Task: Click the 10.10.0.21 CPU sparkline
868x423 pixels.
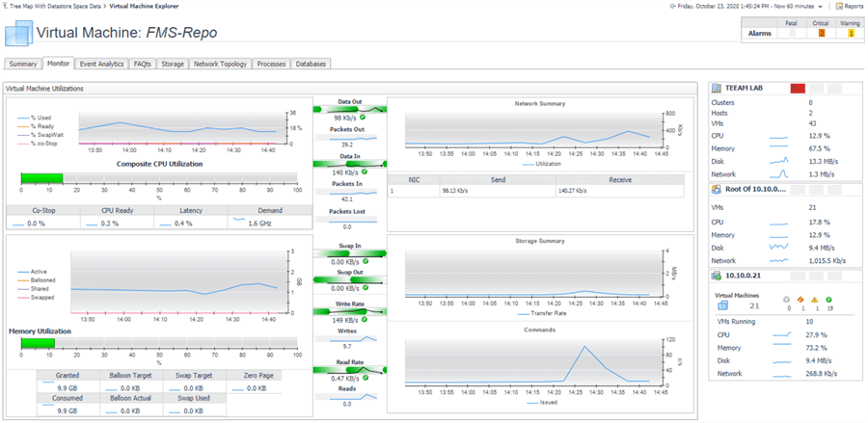Action: (x=781, y=334)
